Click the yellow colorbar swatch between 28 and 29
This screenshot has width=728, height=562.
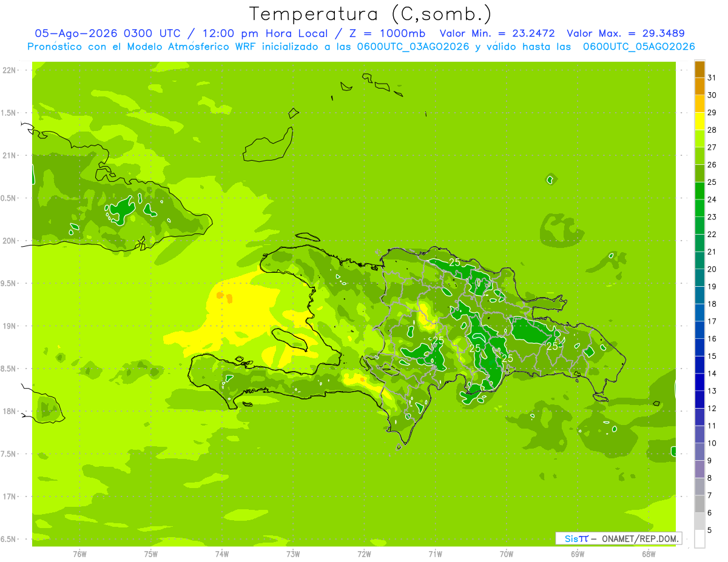pyautogui.click(x=699, y=121)
